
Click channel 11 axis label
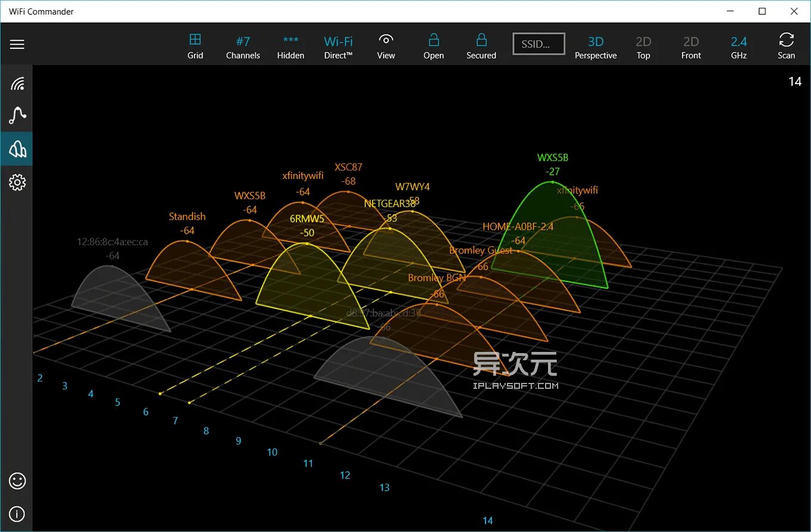[x=308, y=463]
